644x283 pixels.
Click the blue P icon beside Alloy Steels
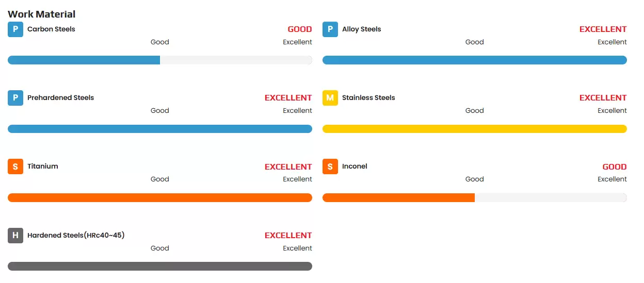[x=330, y=29]
